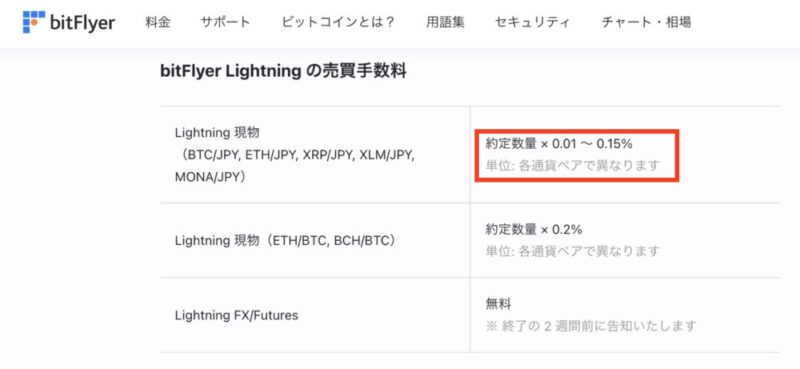Go to チャート・相場 in the header
This screenshot has width=800, height=369.
(x=646, y=22)
